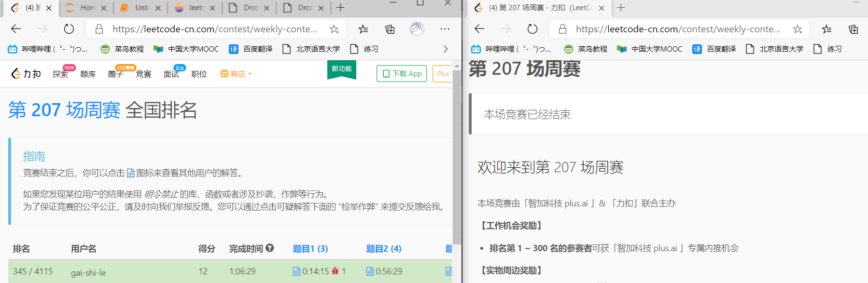The image size is (868, 283).
Task: Open the 探索 menu item
Action: (60, 74)
